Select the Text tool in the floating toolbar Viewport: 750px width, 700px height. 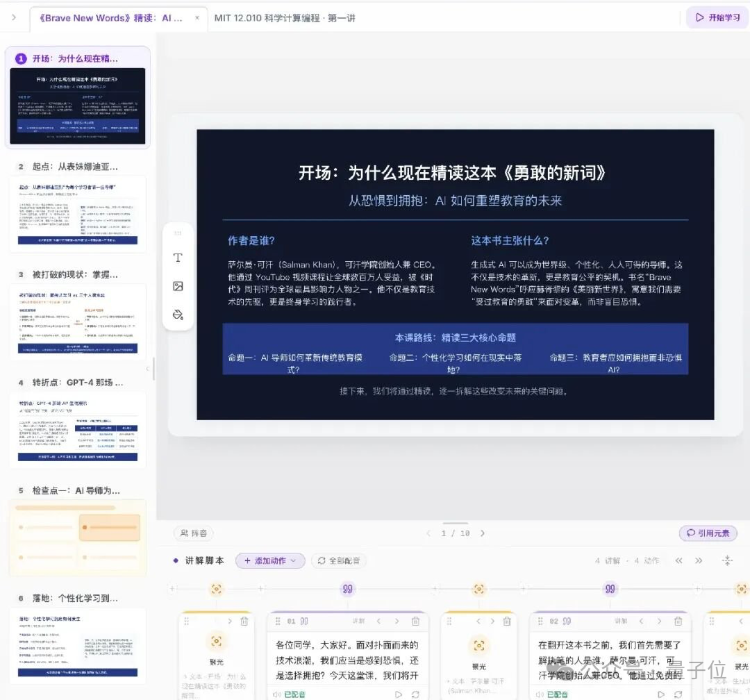click(178, 258)
